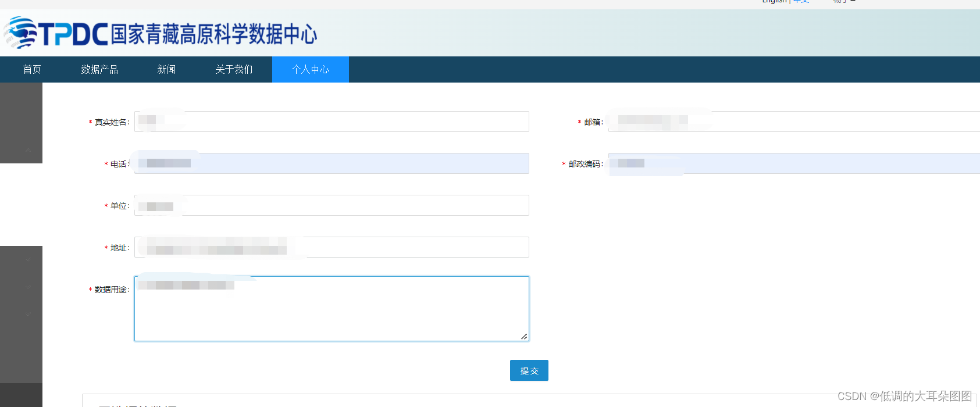Viewport: 980px width, 407px height.
Task: Open the 数据产品 menu
Action: [99, 69]
